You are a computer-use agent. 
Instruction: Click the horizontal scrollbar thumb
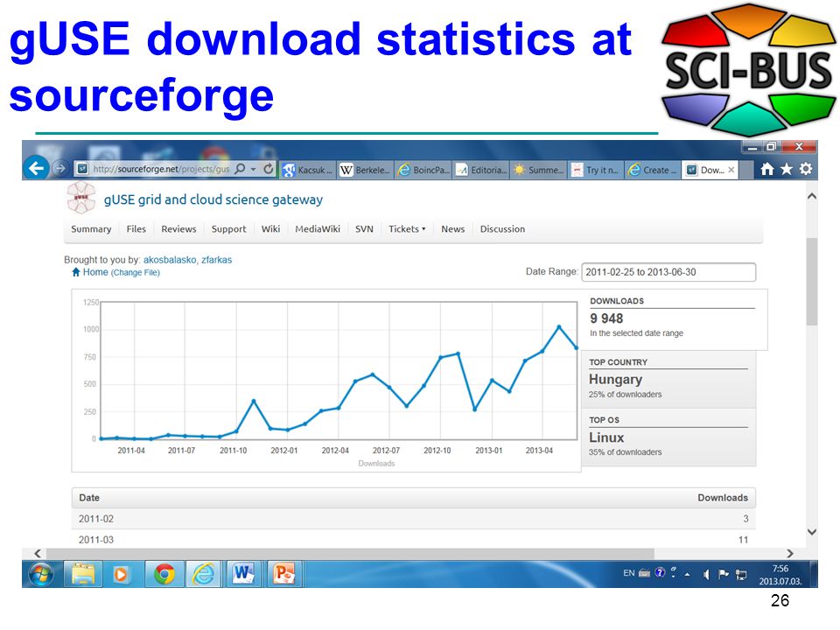tap(350, 553)
